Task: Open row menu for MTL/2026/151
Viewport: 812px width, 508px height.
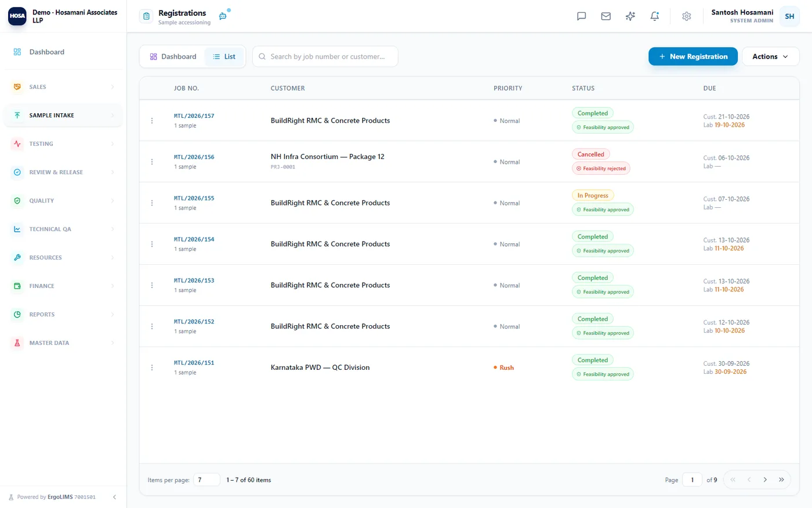Action: [x=152, y=368]
